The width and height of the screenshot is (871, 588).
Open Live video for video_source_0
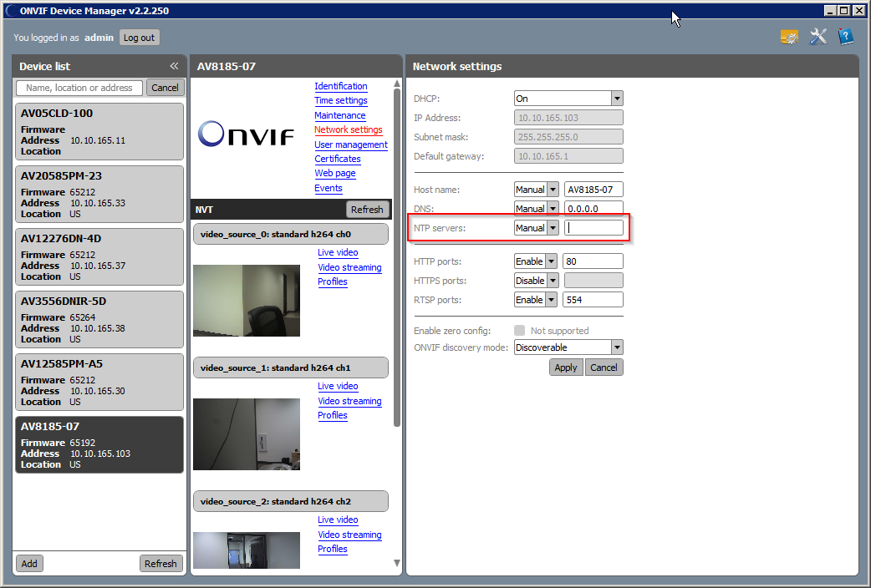(x=338, y=252)
